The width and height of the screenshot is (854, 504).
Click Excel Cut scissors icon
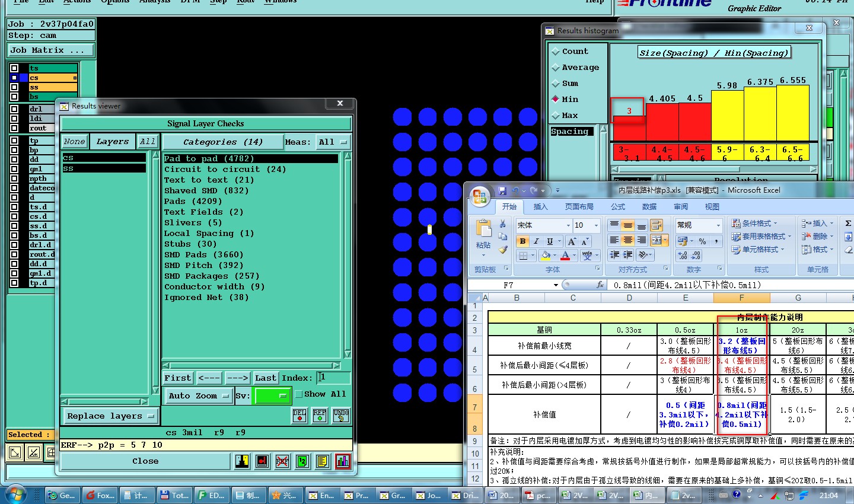pos(503,224)
